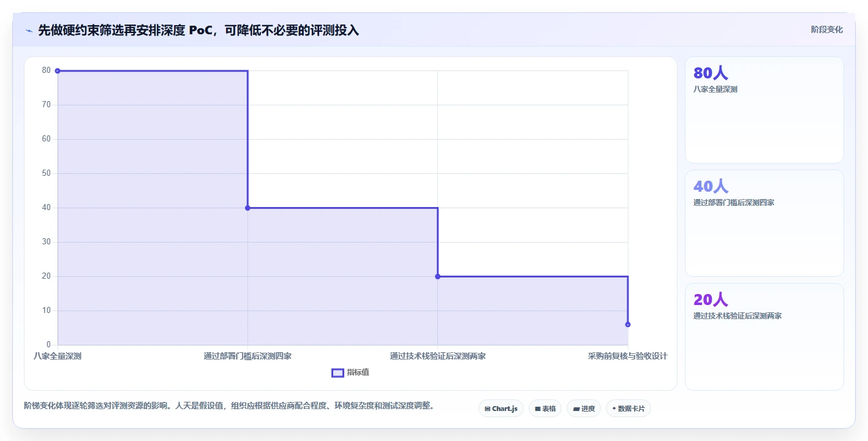Screen dimensions: 868x441
Task: Click y-axis tick label 60
Action: tap(47, 139)
